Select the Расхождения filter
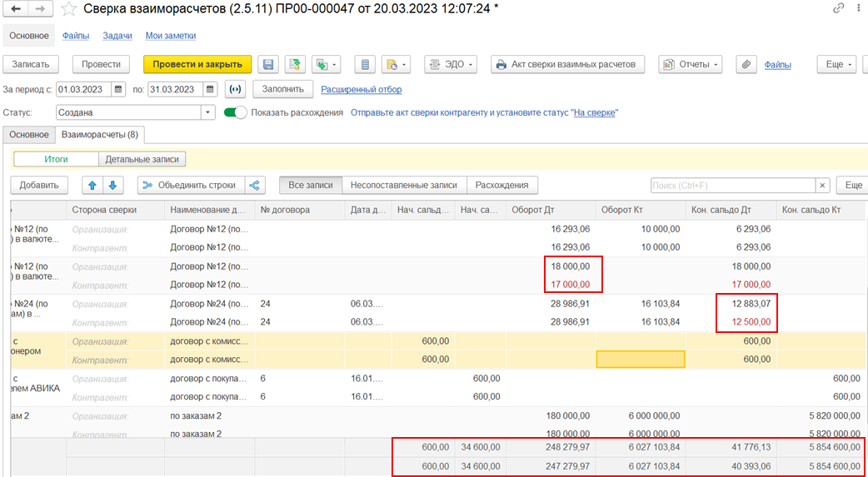Viewport: 868px width, 477px height. point(502,186)
